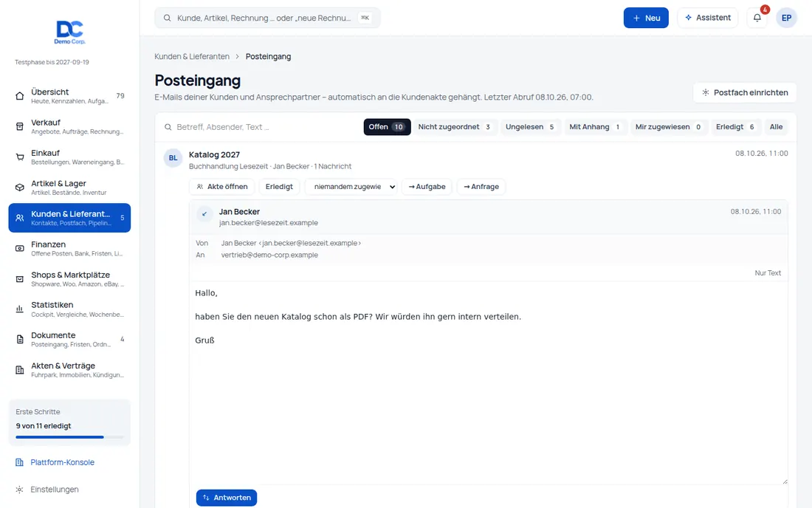Click the Kunden & Lieferanten breadcrumb link
The width and height of the screenshot is (812, 508).
coord(192,56)
